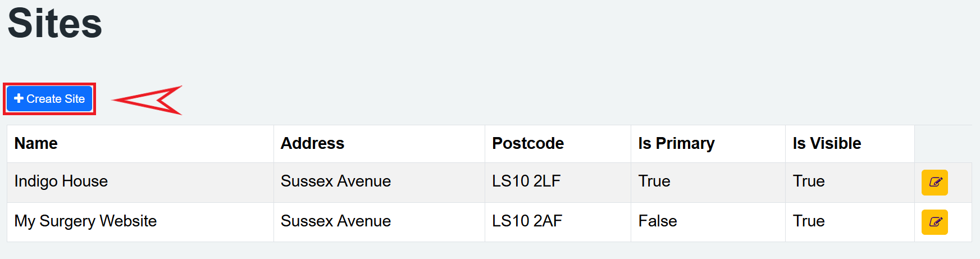Click the Sites page heading
Viewport: 980px width, 259px height.
(x=54, y=24)
